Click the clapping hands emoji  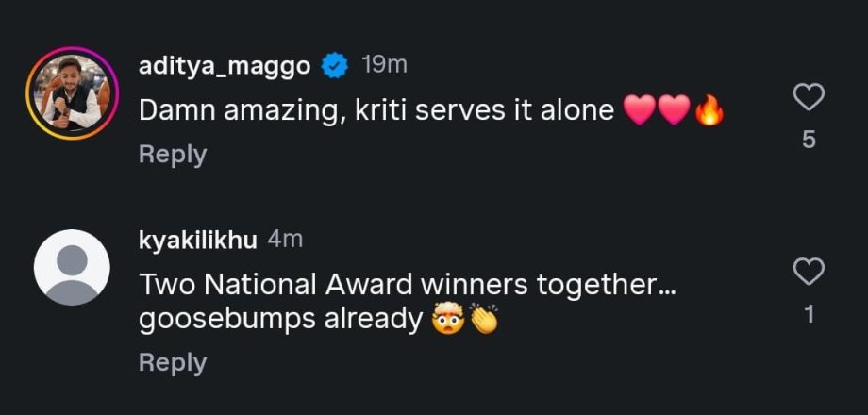coord(484,321)
